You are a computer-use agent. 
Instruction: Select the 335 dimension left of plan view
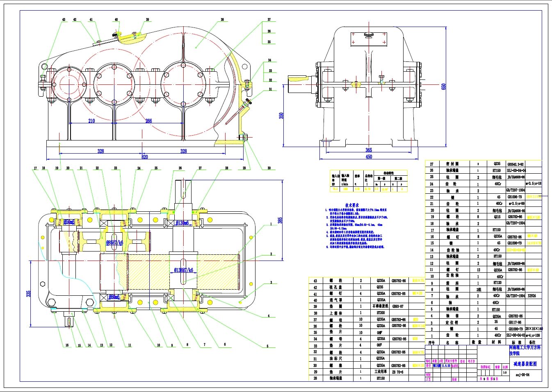[28, 294]
